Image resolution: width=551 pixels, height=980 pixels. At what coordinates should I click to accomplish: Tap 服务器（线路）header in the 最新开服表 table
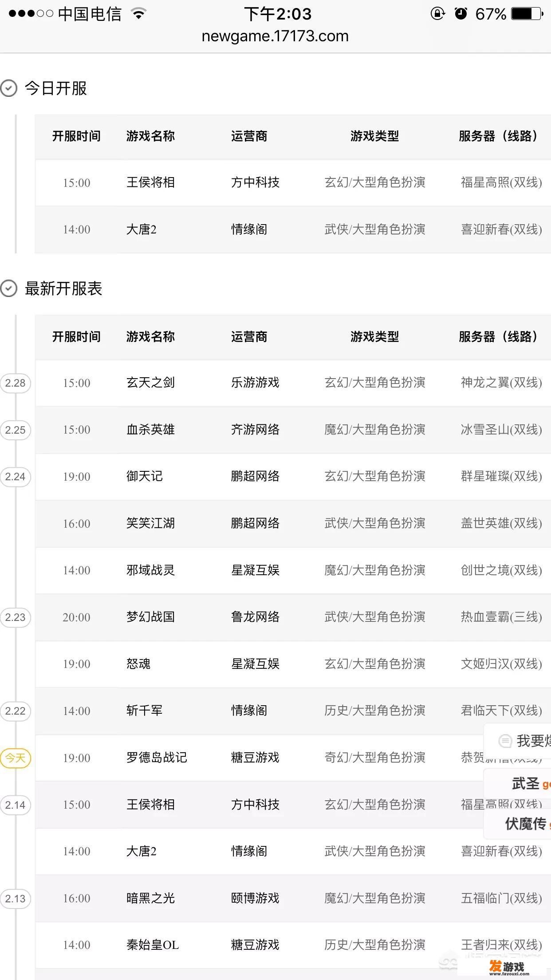498,337
